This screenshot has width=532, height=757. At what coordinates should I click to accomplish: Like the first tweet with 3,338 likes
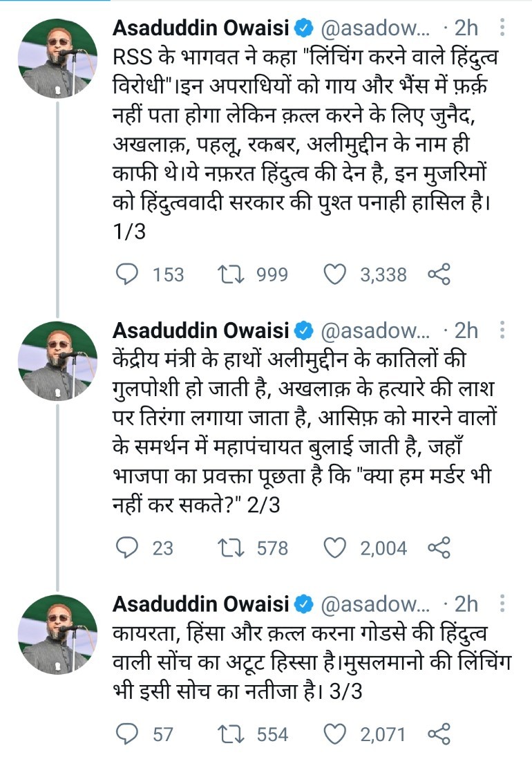335,274
